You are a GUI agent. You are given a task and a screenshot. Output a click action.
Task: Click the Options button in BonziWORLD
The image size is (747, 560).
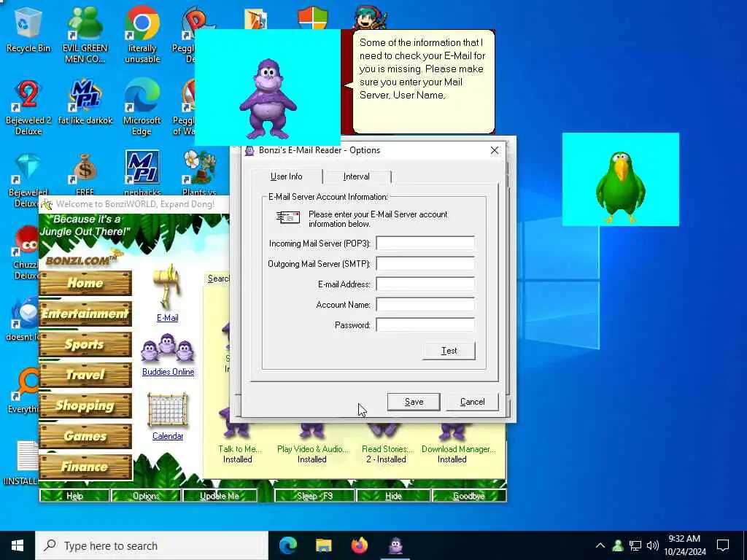(x=146, y=496)
